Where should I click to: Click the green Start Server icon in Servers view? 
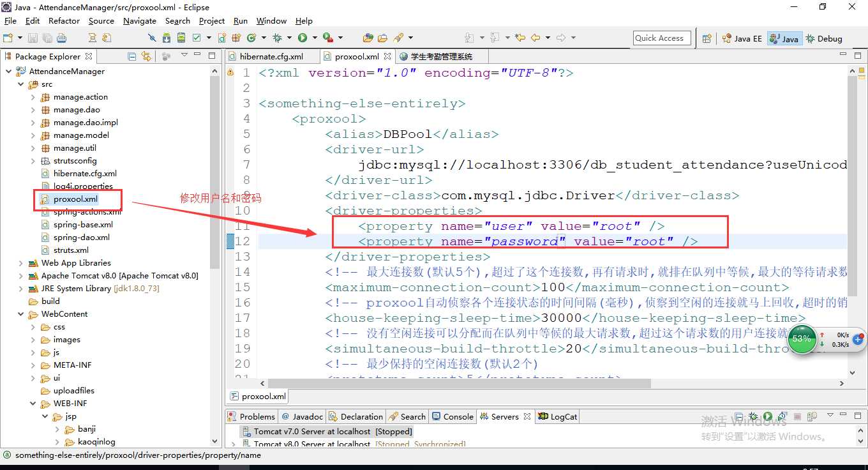[768, 416]
